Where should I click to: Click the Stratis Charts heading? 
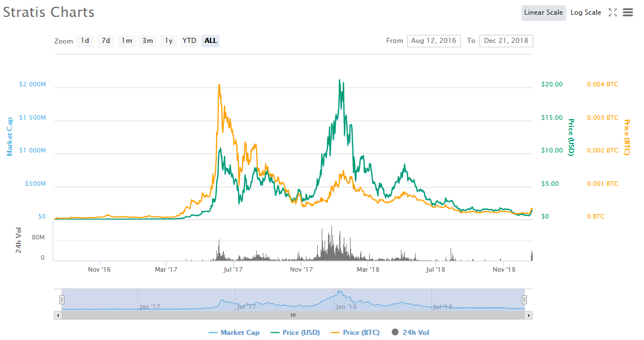tap(49, 12)
